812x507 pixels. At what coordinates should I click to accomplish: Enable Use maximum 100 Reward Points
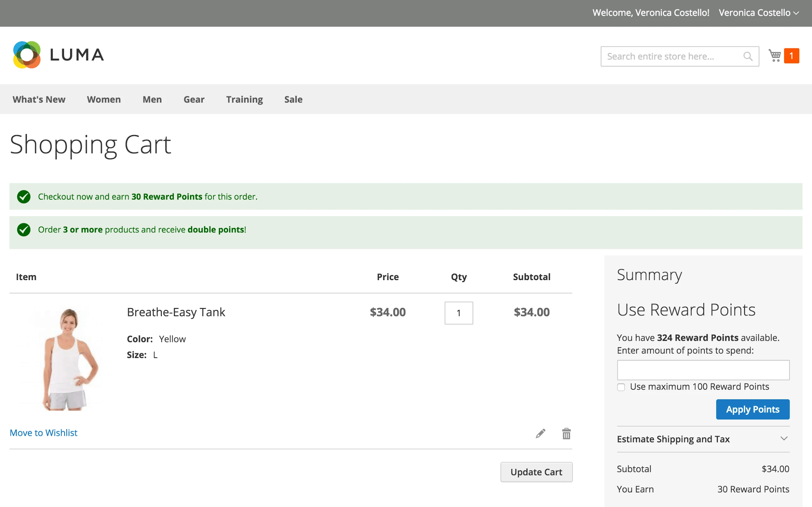621,387
